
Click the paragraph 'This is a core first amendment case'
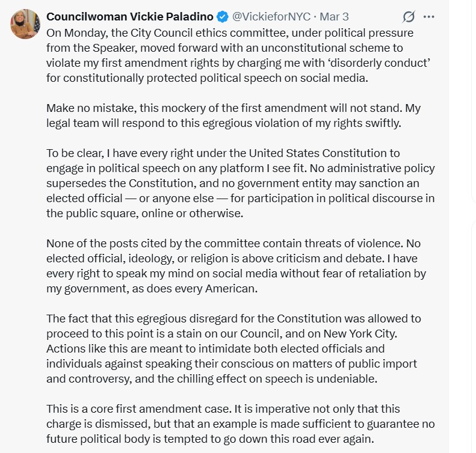[241, 424]
